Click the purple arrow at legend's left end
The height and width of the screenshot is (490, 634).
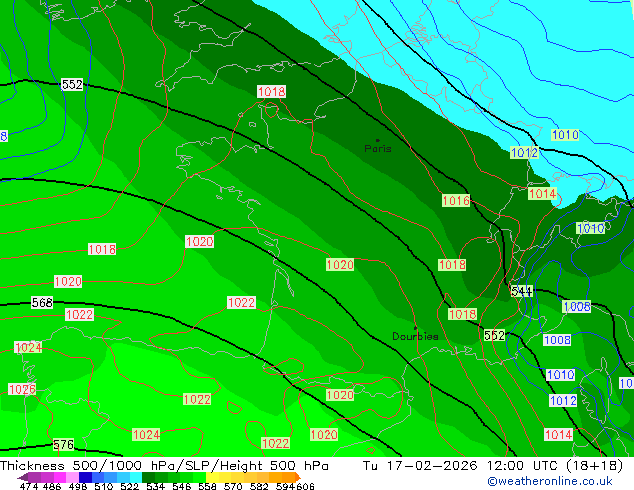tap(22, 477)
